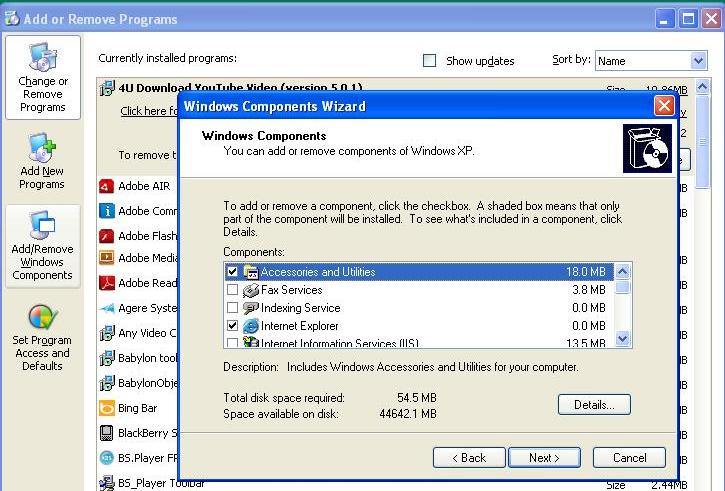The image size is (725, 491).
Task: Click programs list scroll up arrow
Action: point(702,87)
